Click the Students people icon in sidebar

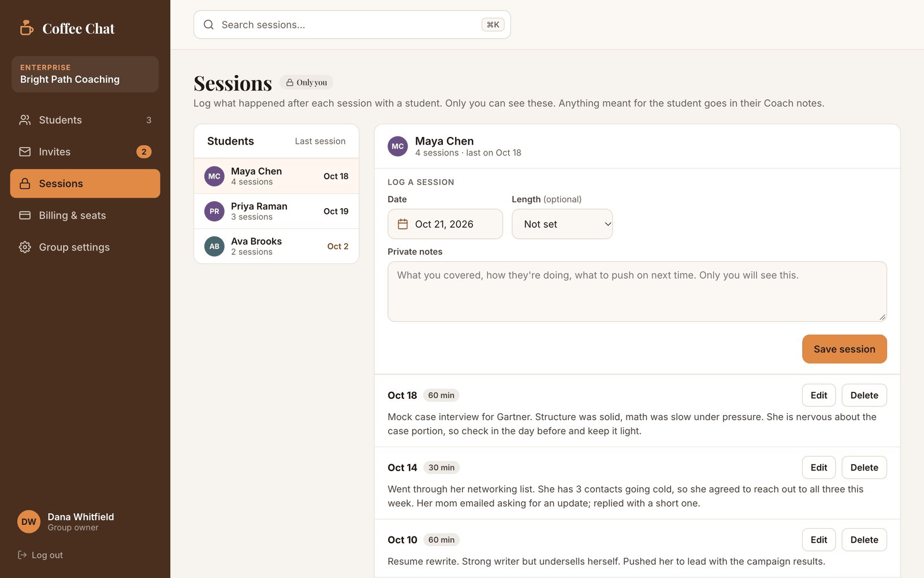25,120
